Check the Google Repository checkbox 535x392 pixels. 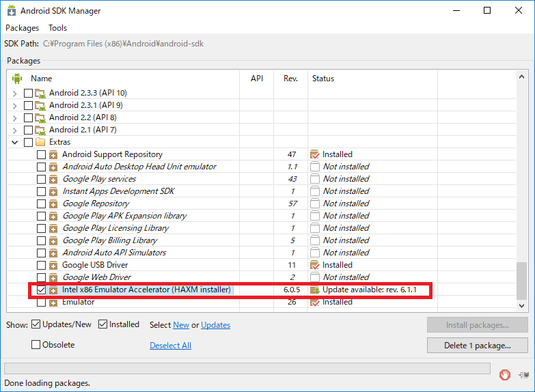pyautogui.click(x=41, y=204)
